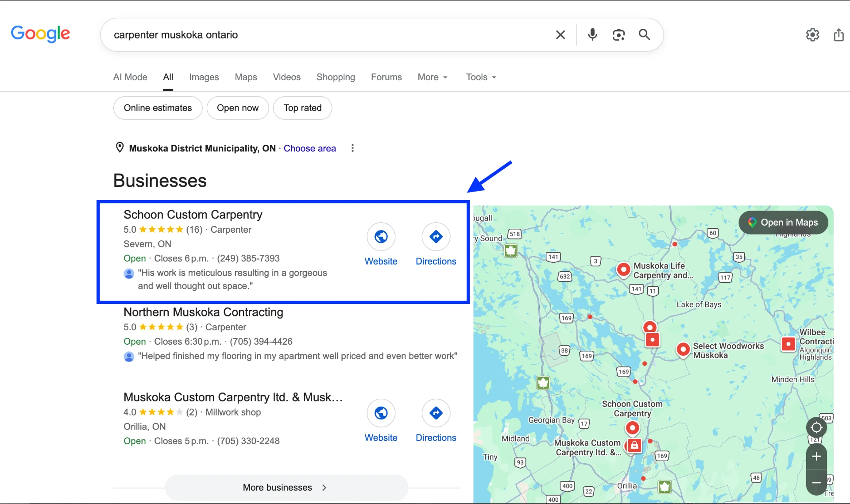The height and width of the screenshot is (504, 850).
Task: Click Directions label for Muskoka Custom Carpentry
Action: [436, 438]
